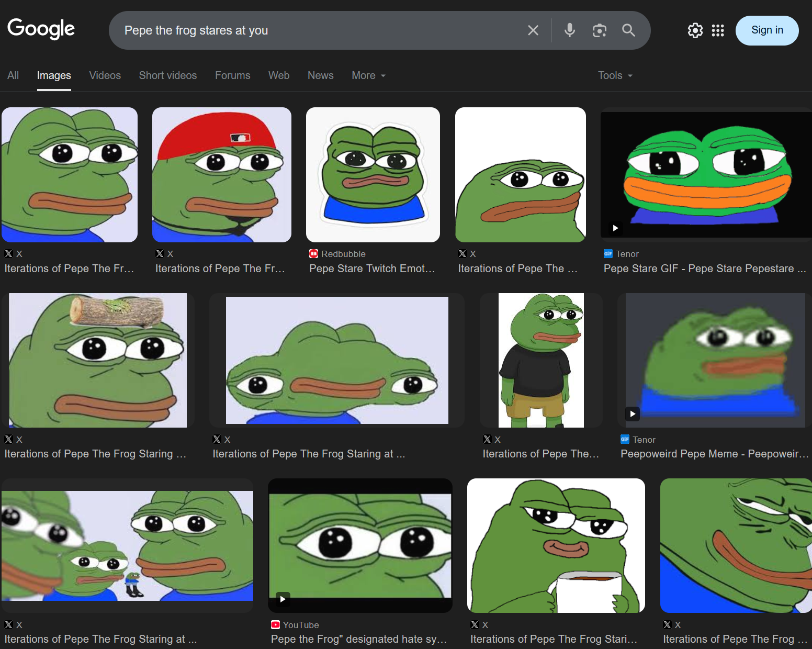Click the X icon under the multiple Pepes image
This screenshot has width=812, height=649.
pos(9,624)
